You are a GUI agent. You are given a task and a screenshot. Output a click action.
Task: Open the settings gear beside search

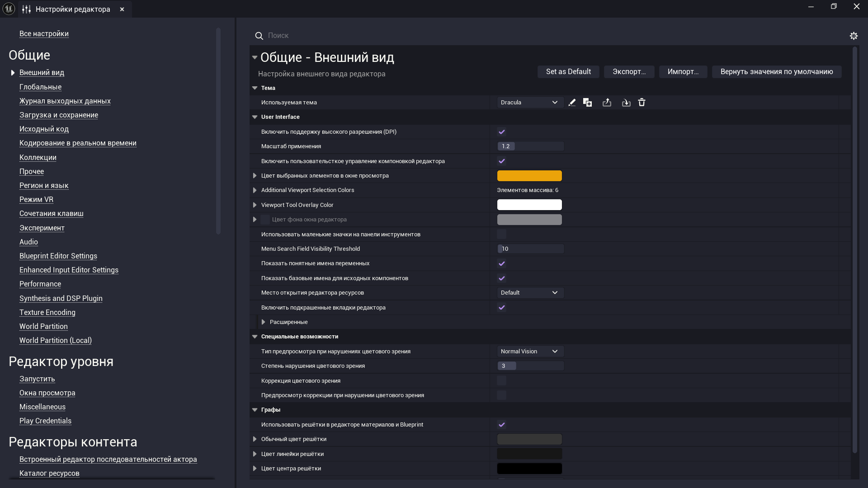[x=854, y=36]
